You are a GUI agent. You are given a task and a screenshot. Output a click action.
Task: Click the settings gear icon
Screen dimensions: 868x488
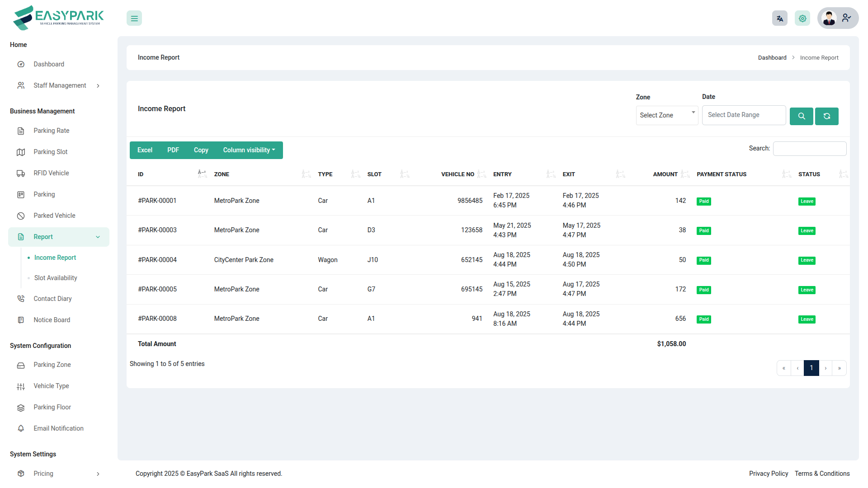coord(802,18)
